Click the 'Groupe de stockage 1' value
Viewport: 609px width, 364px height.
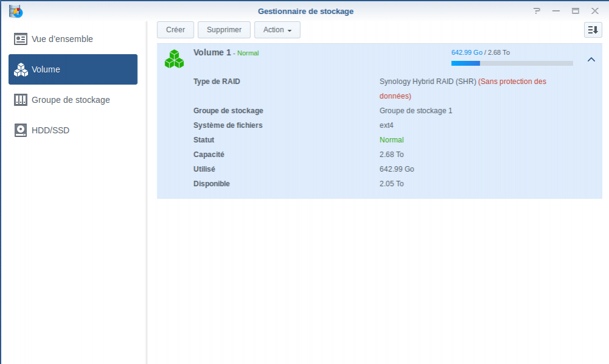point(416,111)
